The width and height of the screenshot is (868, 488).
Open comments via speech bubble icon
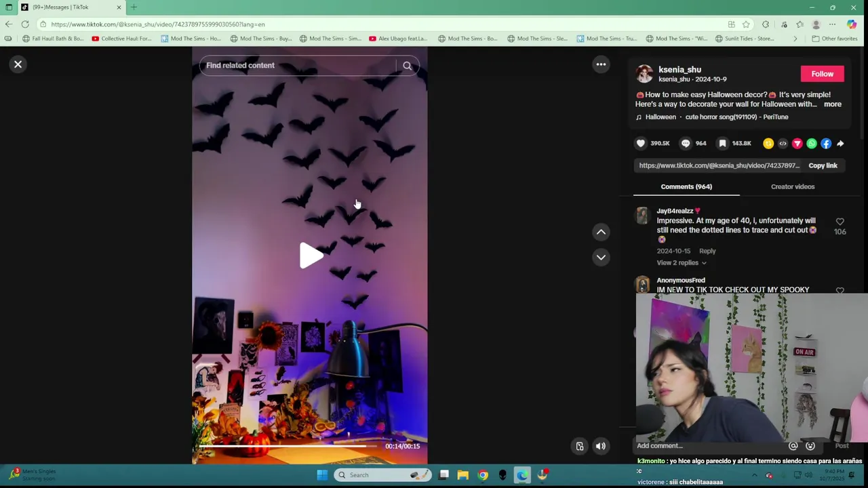pyautogui.click(x=686, y=144)
